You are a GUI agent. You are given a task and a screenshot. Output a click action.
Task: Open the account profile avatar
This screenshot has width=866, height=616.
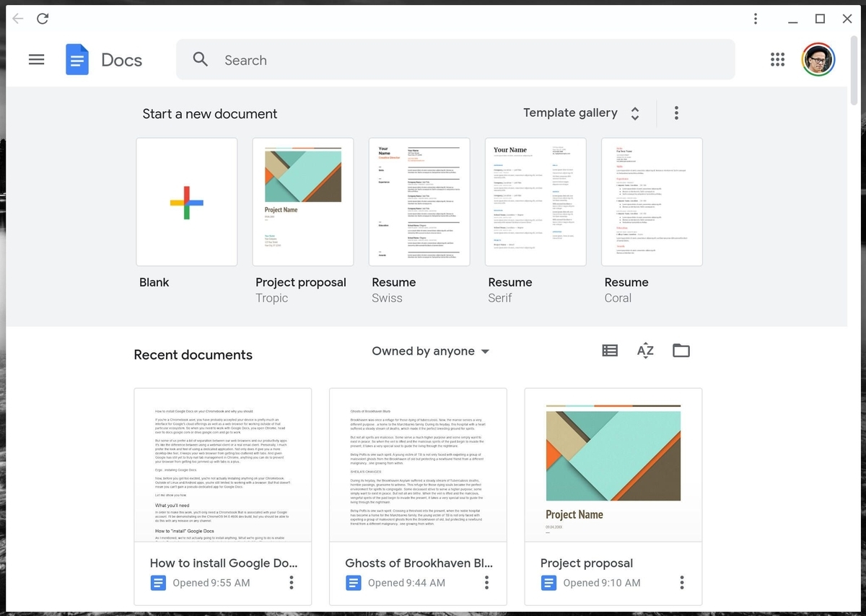(x=818, y=60)
